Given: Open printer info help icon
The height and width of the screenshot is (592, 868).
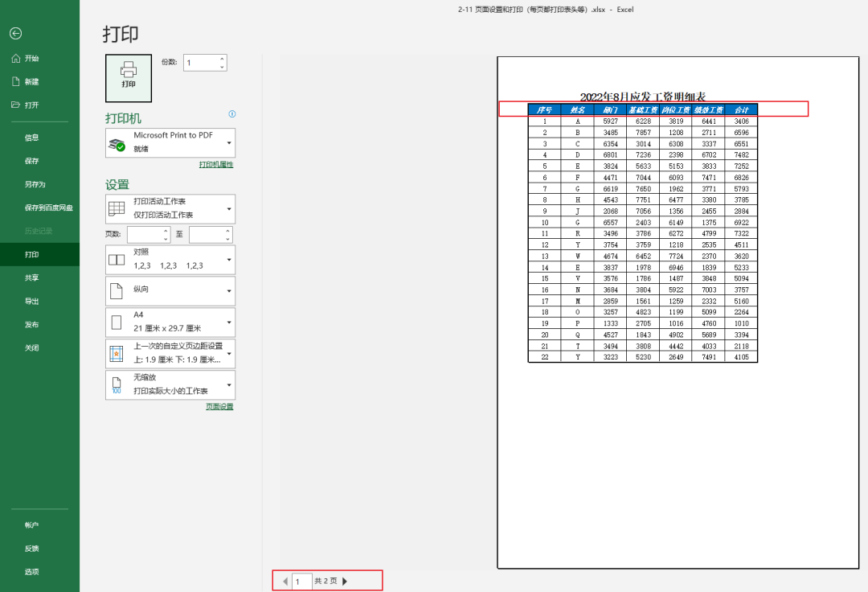Looking at the screenshot, I should click(232, 114).
